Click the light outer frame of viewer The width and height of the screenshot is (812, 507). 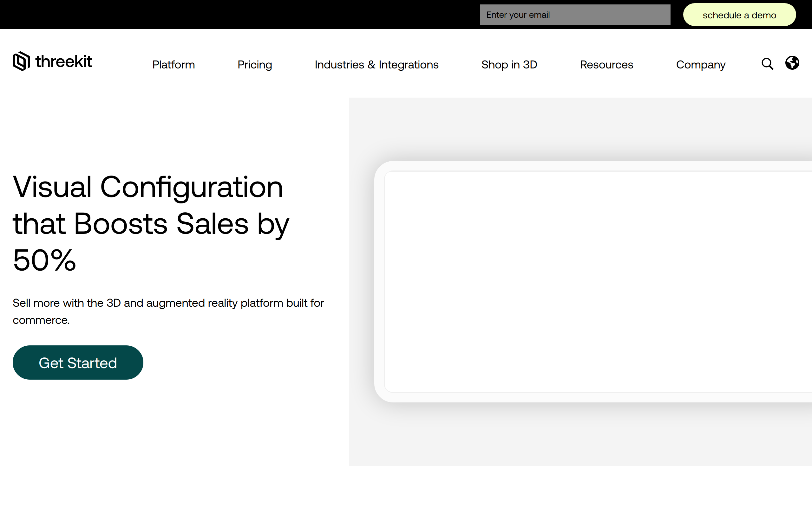coord(379,282)
